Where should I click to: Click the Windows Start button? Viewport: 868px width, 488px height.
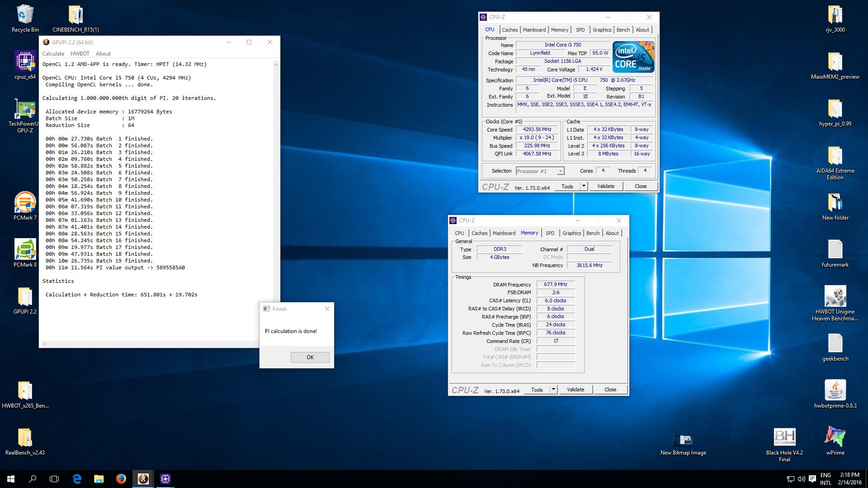pyautogui.click(x=11, y=479)
